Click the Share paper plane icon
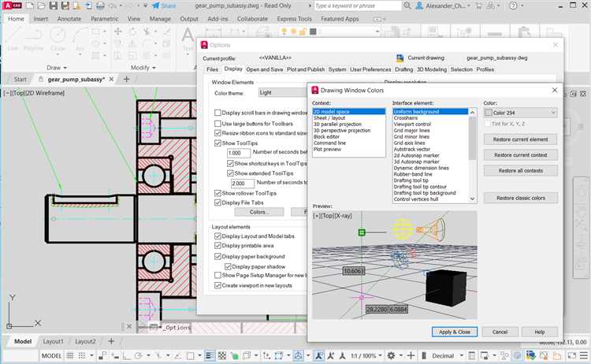Viewport: 591px width, 364px height. point(155,6)
